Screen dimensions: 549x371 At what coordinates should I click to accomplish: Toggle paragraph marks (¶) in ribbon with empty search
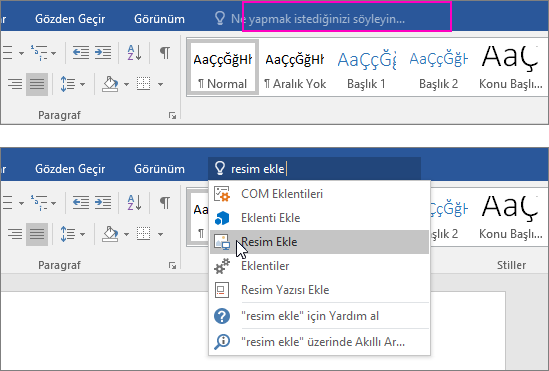tap(165, 52)
